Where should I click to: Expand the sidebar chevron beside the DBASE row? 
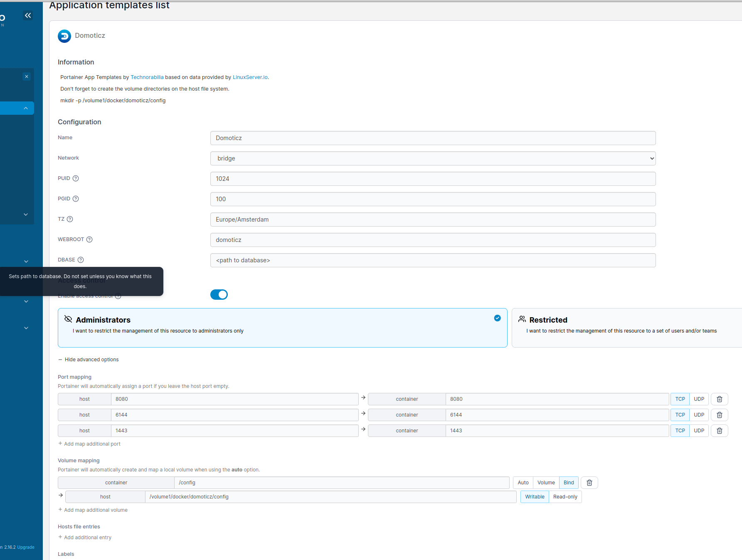click(x=26, y=261)
